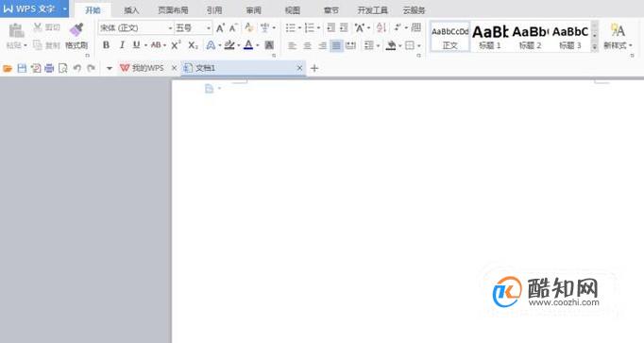This screenshot has width=644, height=343.
Task: Align text left
Action: tap(292, 45)
